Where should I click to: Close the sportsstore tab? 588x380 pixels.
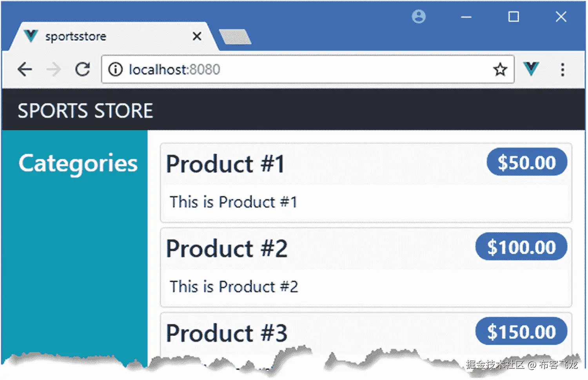(197, 36)
